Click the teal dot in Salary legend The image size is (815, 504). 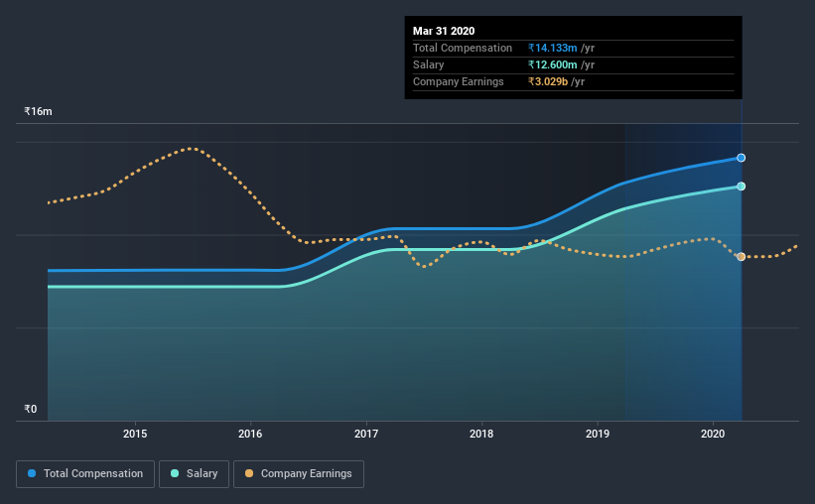175,473
